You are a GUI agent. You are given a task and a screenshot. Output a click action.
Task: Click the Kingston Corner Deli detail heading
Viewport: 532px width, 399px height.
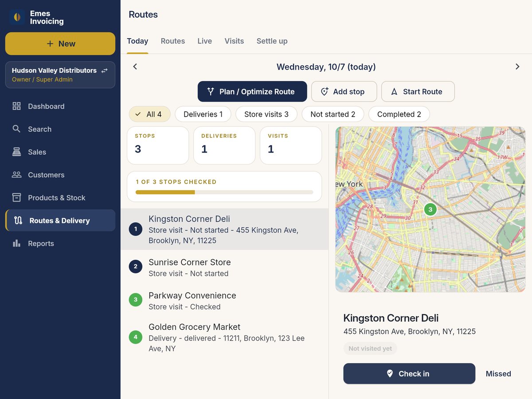tap(391, 318)
